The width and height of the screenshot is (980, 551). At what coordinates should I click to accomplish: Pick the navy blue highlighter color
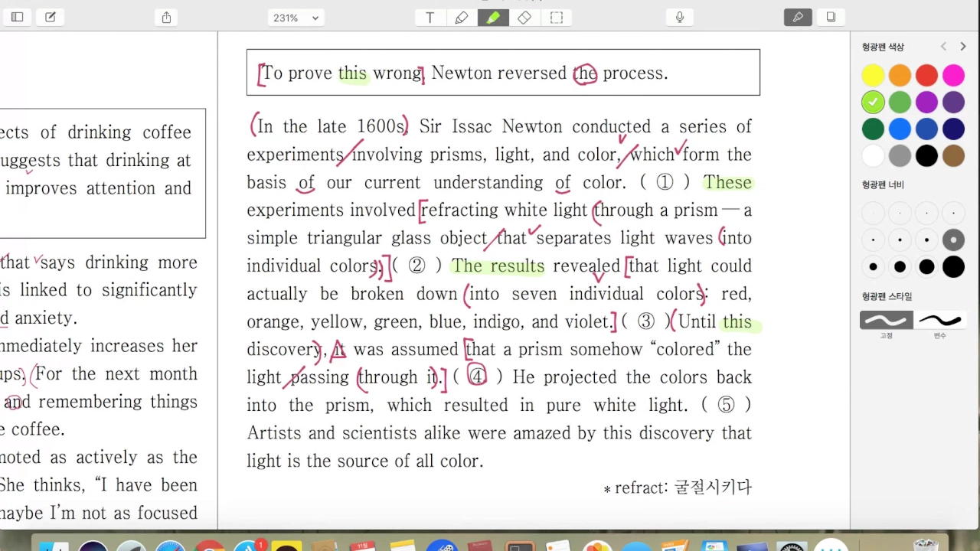pyautogui.click(x=953, y=129)
